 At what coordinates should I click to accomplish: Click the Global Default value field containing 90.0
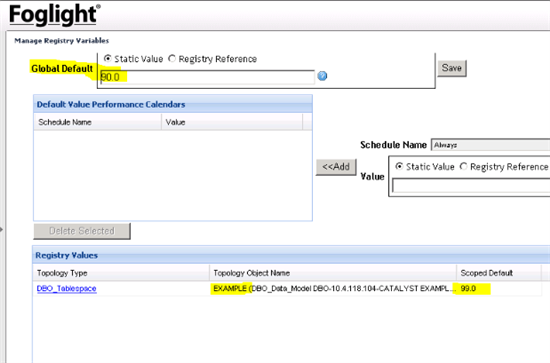tap(207, 77)
